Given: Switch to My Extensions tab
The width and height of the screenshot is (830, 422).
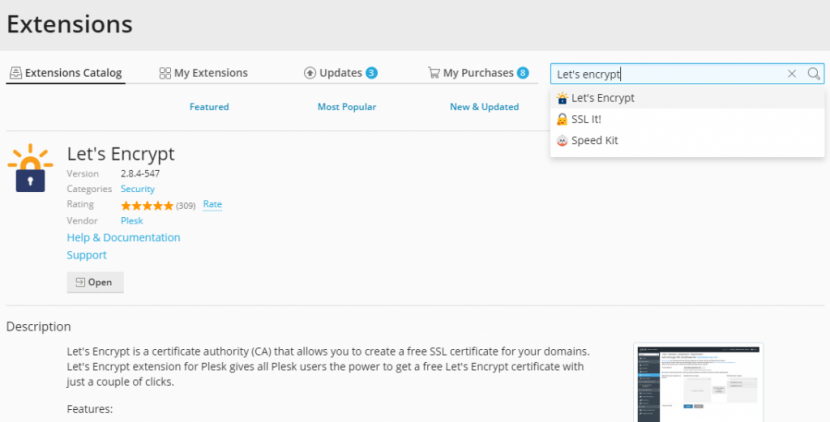Looking at the screenshot, I should coord(203,73).
